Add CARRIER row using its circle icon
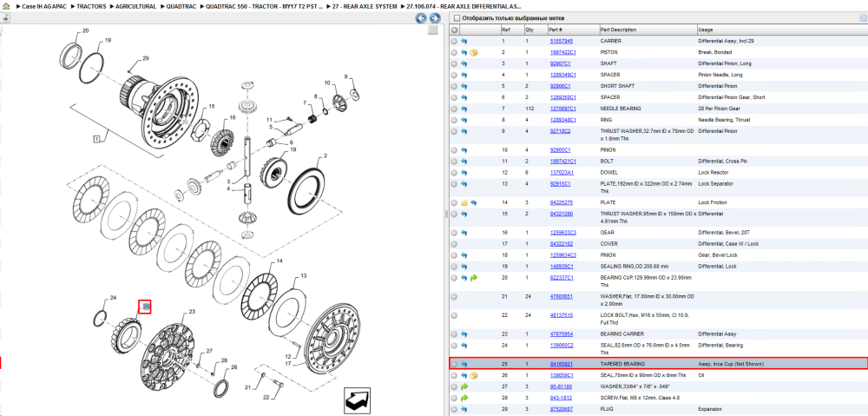This screenshot has width=868, height=416. (x=454, y=41)
